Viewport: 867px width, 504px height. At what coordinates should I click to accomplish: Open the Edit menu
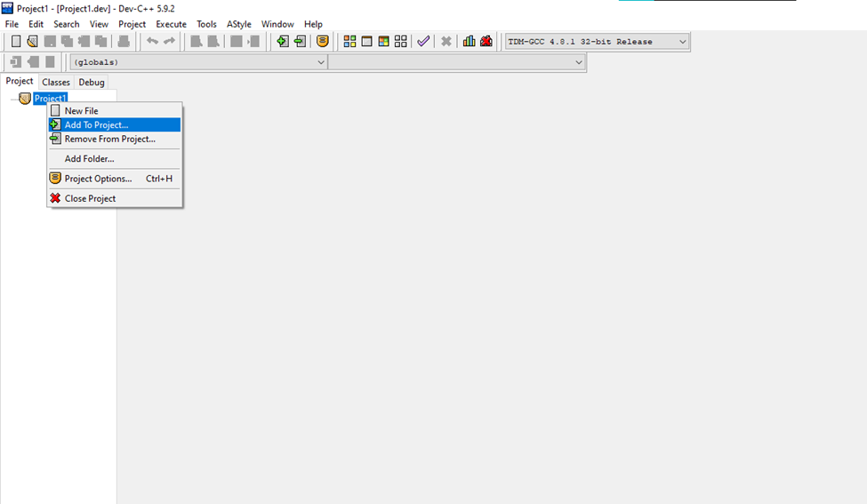click(36, 24)
